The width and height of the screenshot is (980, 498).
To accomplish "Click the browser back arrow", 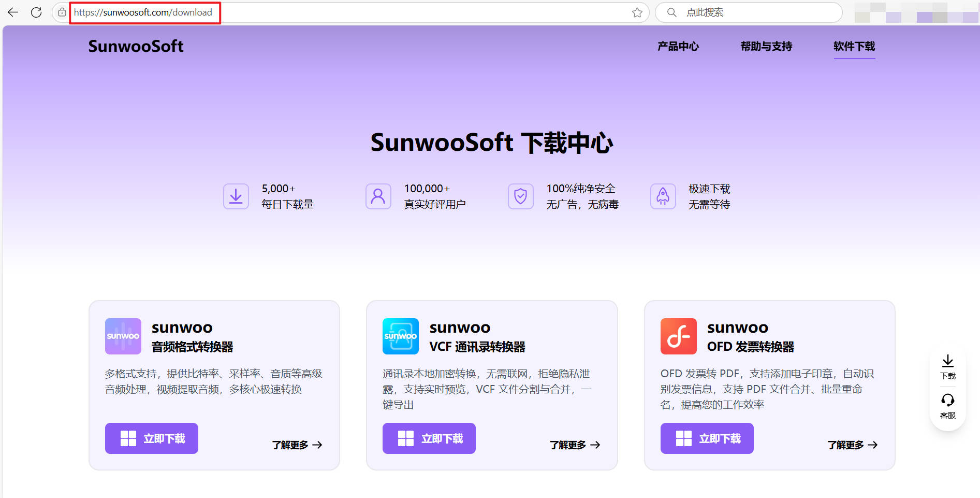I will (13, 12).
